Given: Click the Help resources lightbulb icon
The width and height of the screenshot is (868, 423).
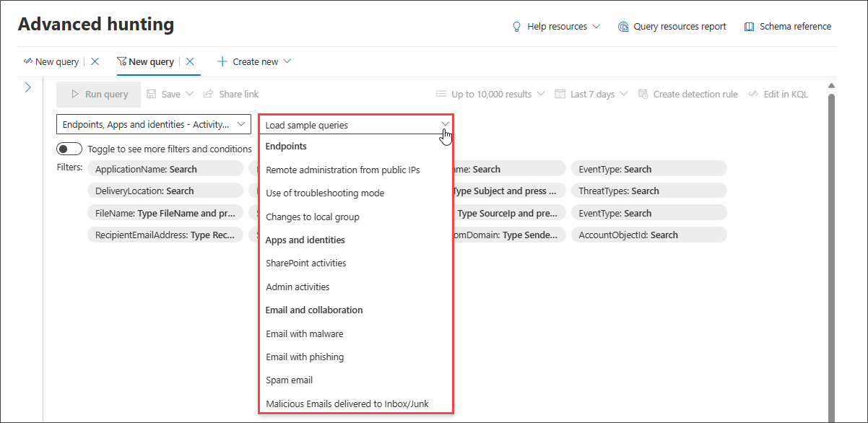Looking at the screenshot, I should tap(516, 26).
